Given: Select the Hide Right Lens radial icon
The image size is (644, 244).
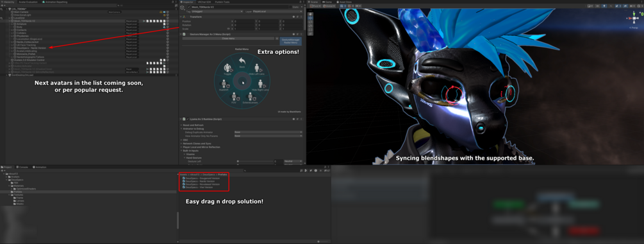Looking at the screenshot, I should point(260,85).
